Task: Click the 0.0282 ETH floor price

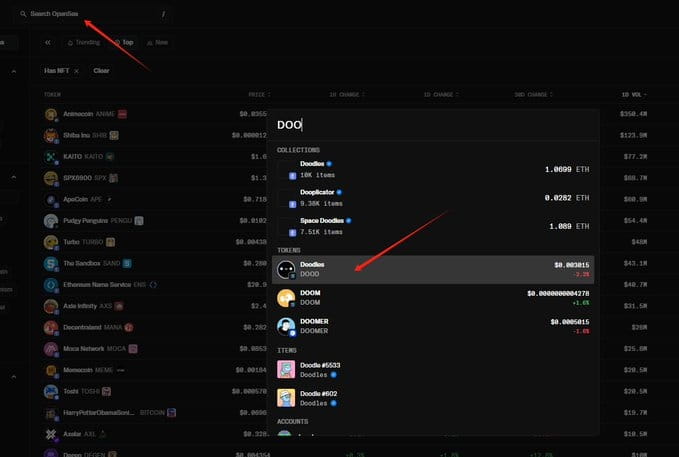Action: click(567, 198)
